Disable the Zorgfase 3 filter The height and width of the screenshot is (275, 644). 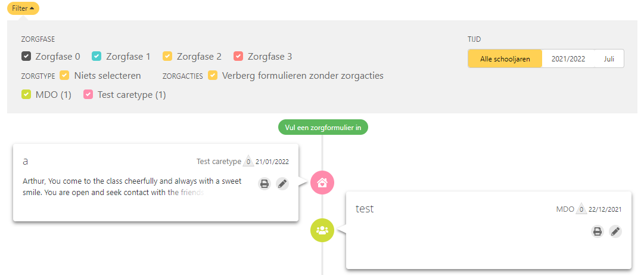(x=238, y=56)
